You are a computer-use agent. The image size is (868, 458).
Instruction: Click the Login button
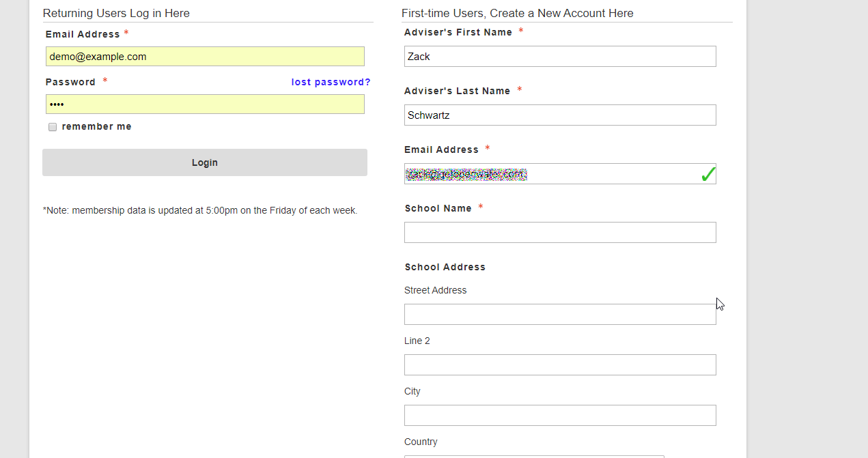click(x=205, y=162)
